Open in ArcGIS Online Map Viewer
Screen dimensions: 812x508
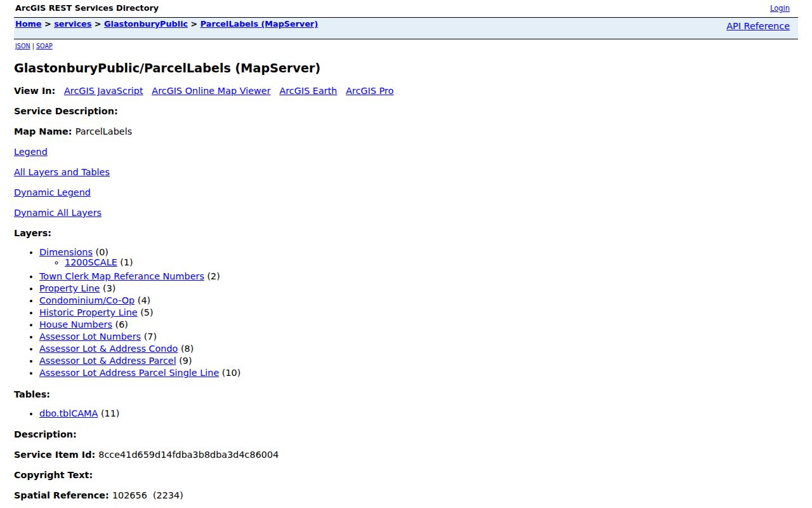tap(211, 91)
